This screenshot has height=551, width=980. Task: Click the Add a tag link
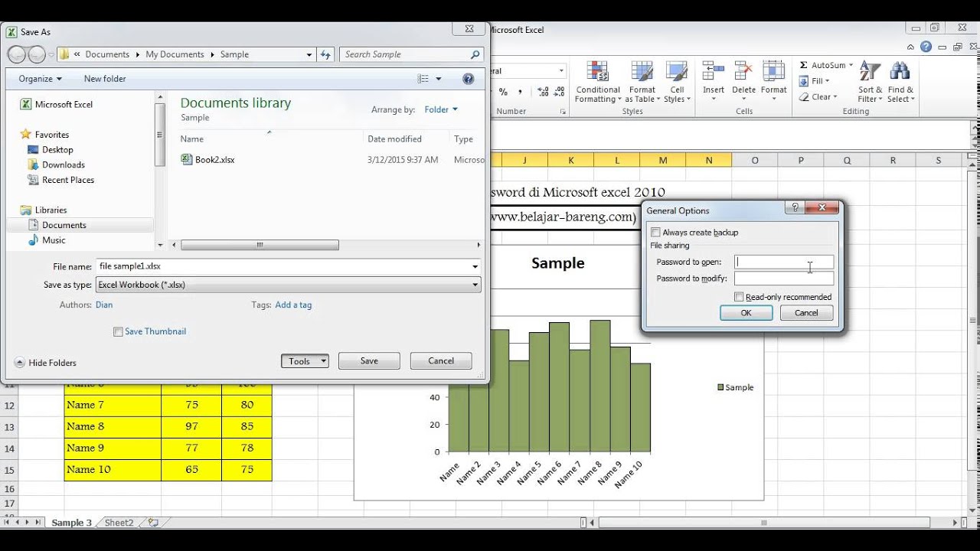coord(293,305)
